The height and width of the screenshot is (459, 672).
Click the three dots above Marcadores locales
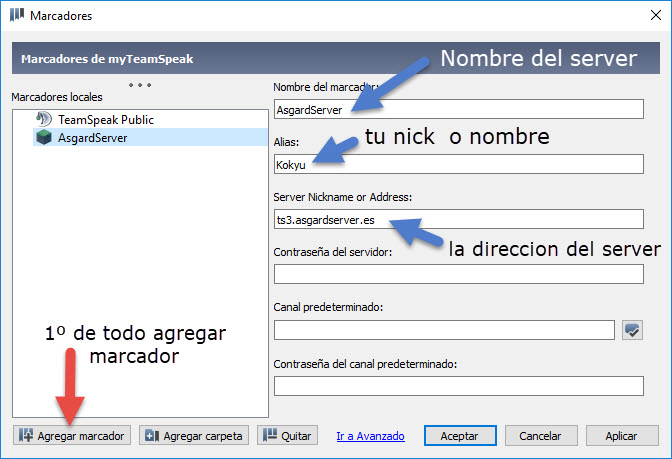click(x=140, y=85)
